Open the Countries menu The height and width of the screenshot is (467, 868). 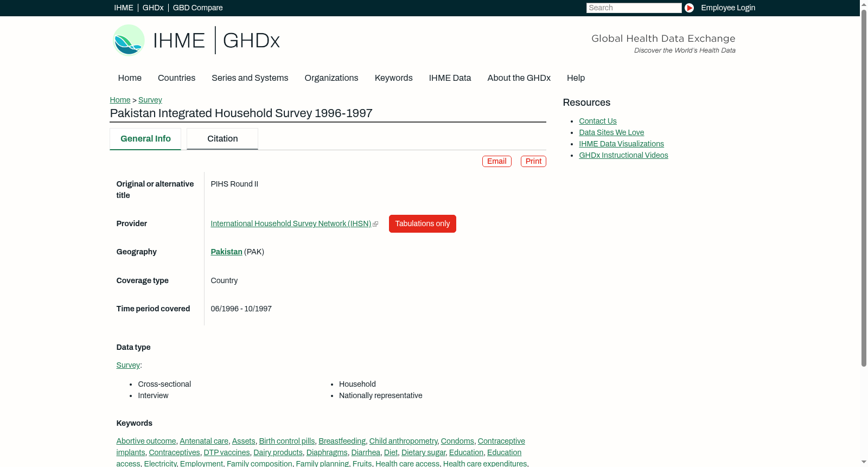point(176,78)
